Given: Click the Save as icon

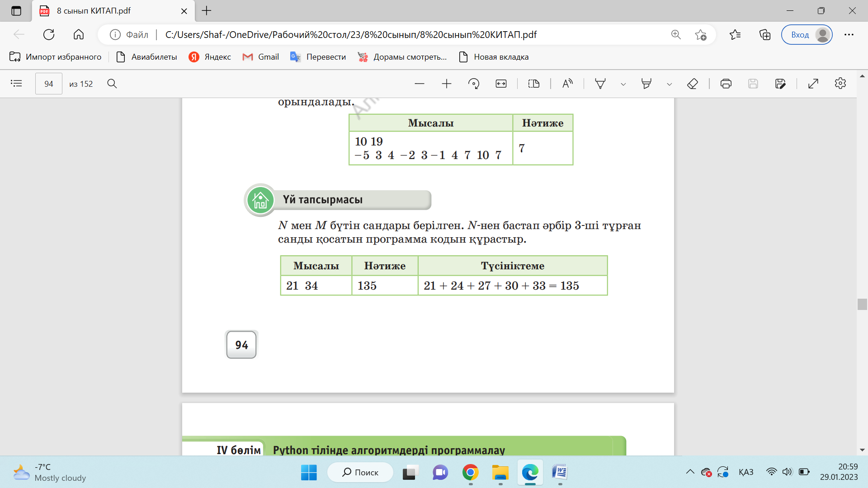Looking at the screenshot, I should pyautogui.click(x=780, y=84).
